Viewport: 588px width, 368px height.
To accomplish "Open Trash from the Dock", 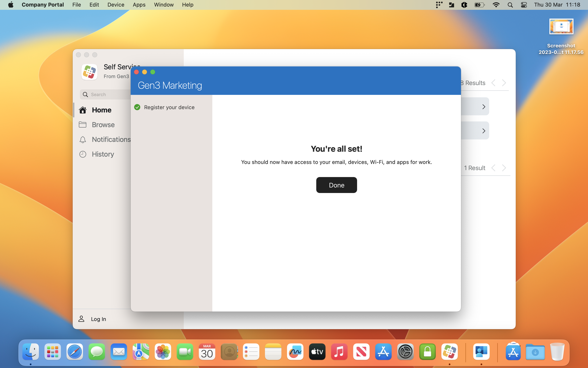I will [x=557, y=352].
